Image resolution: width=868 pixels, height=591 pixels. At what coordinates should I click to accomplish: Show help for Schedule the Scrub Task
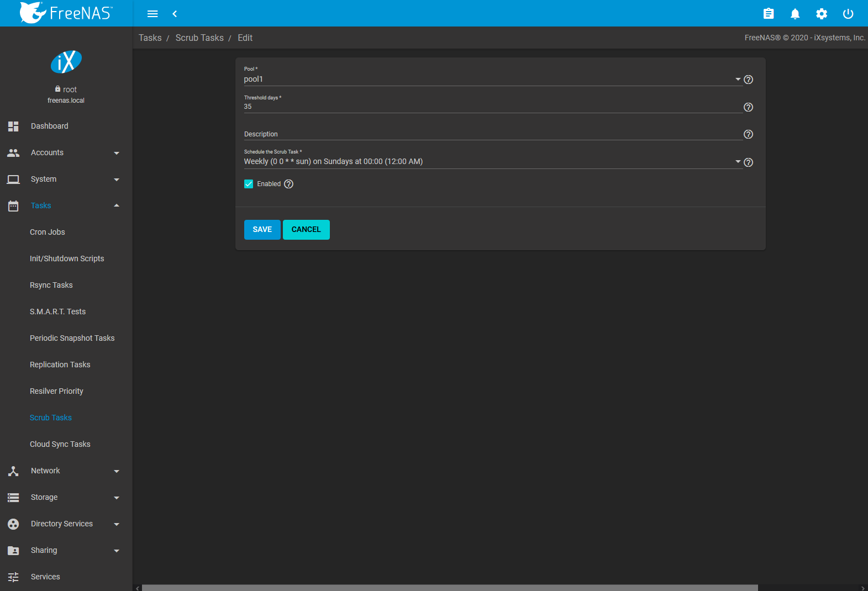748,162
